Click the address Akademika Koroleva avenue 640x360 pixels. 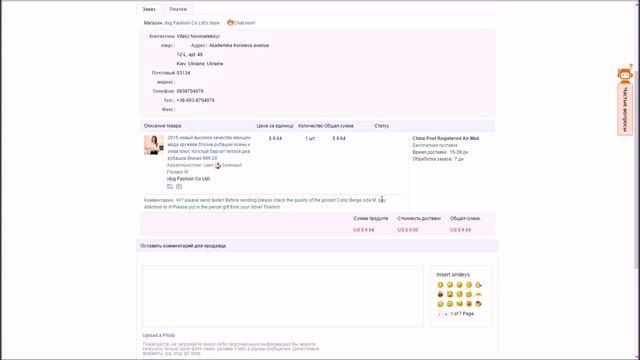[x=239, y=45]
